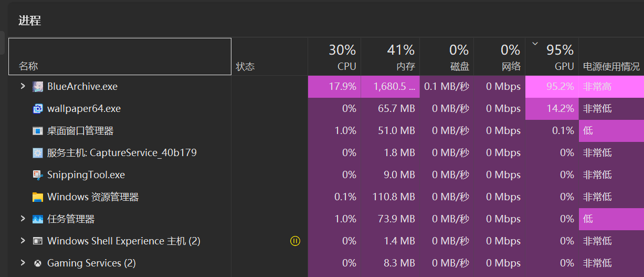The height and width of the screenshot is (277, 644).
Task: Click the GPU column sort arrow
Action: pyautogui.click(x=535, y=44)
